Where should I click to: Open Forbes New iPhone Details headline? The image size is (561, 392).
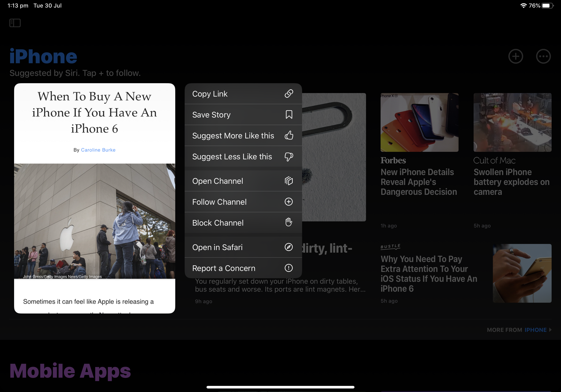coord(419,182)
